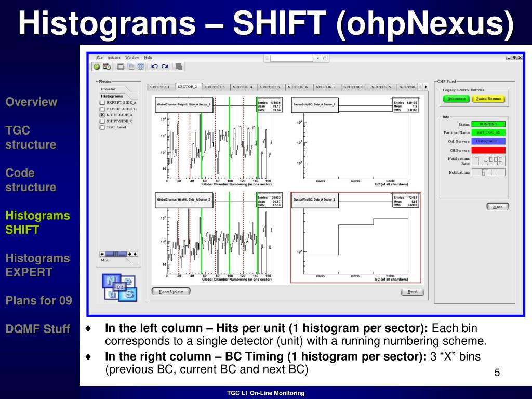Click the Overview item in the slide sidebar
The height and width of the screenshot is (399, 532).
click(x=31, y=102)
